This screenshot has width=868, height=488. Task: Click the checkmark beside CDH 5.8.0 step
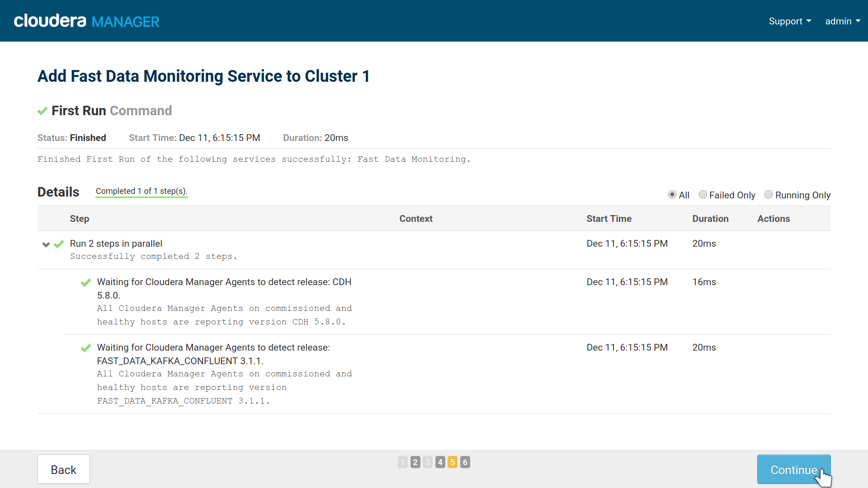(x=86, y=283)
